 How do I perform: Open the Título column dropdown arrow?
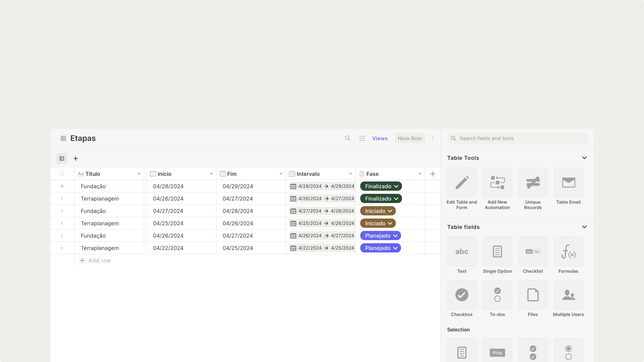tap(139, 174)
